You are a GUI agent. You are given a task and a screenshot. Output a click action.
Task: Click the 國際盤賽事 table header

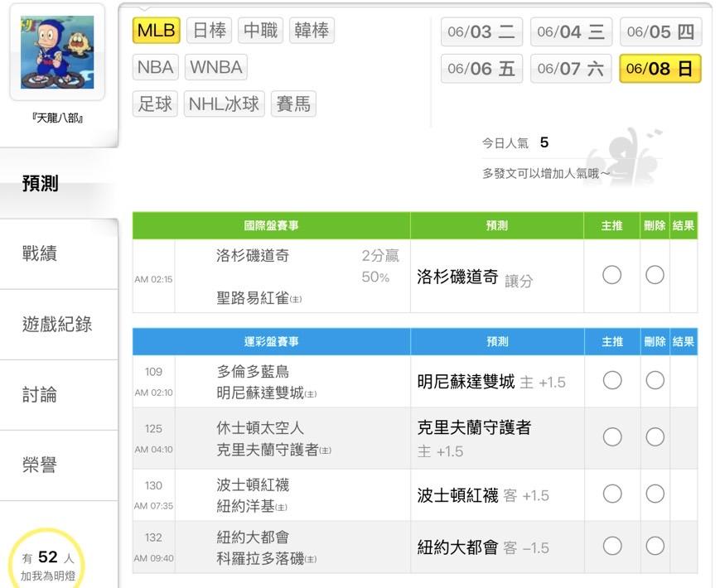pos(272,225)
